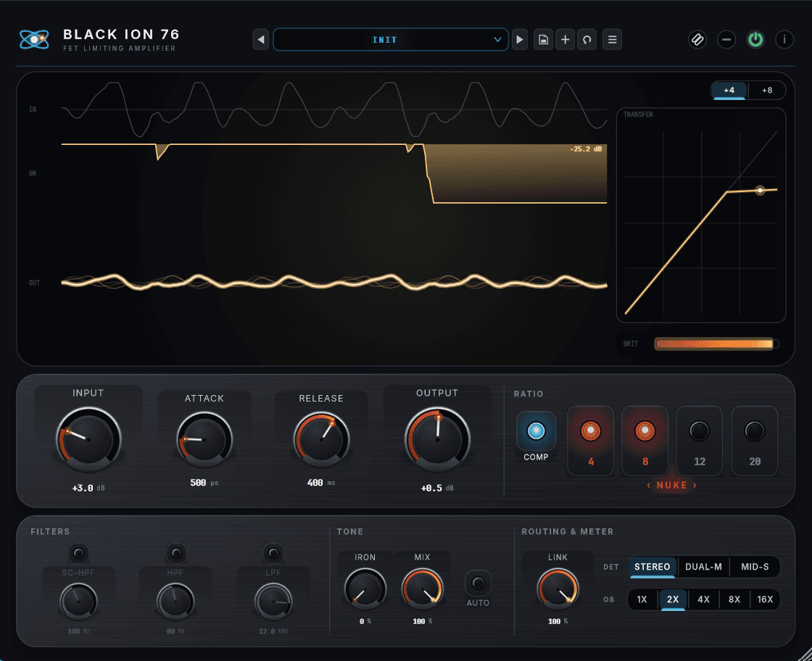
Task: Click the Black Ion 76 atom logo
Action: tap(34, 39)
